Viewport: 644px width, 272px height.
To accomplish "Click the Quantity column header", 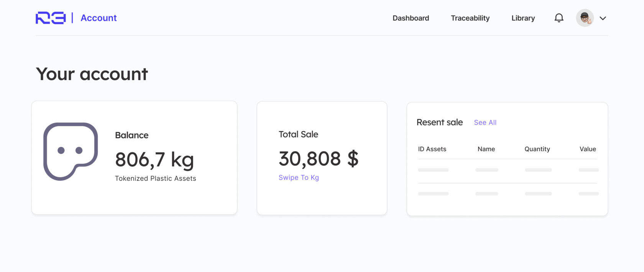I will (537, 149).
